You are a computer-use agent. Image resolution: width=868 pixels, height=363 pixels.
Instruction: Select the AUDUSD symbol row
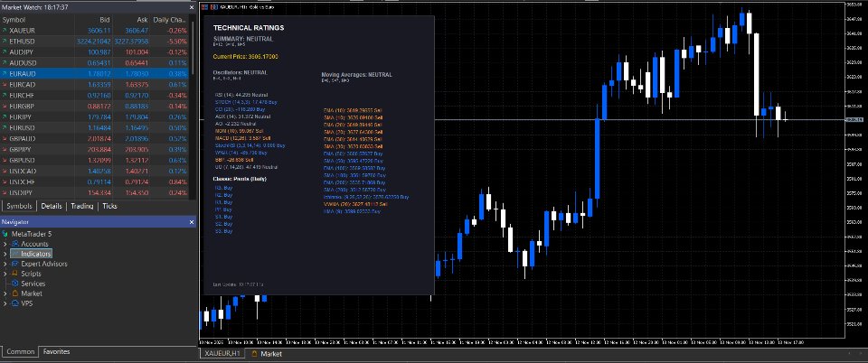[x=95, y=63]
